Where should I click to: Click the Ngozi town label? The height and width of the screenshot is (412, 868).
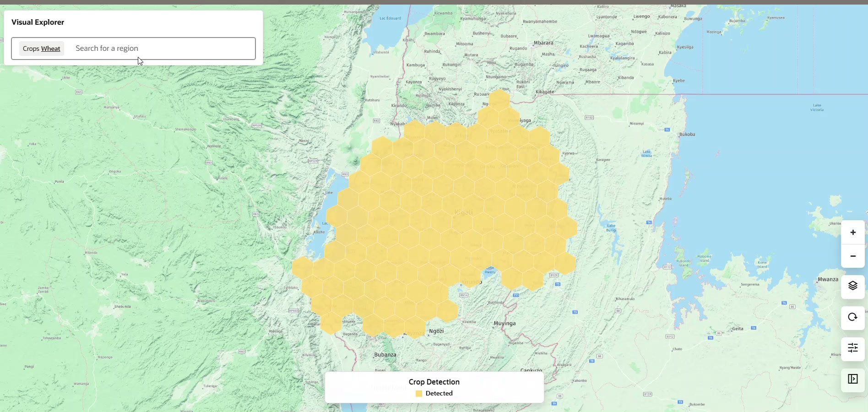(x=436, y=331)
